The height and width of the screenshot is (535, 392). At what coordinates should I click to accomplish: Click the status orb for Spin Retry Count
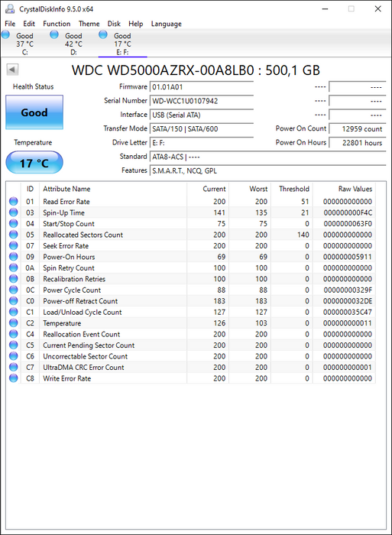tap(14, 267)
